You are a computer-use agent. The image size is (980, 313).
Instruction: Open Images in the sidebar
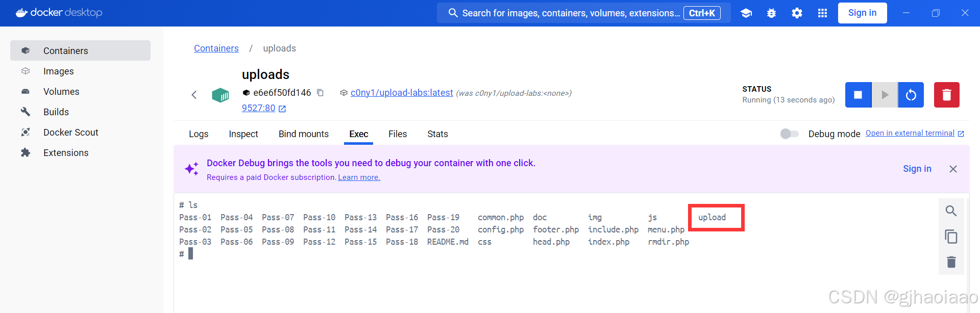click(x=80, y=71)
